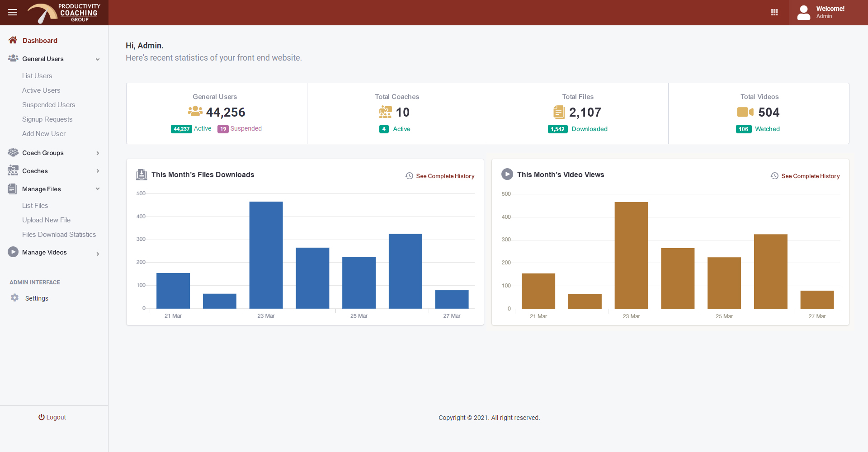
Task: Click the 44,256 General Users count
Action: click(226, 112)
